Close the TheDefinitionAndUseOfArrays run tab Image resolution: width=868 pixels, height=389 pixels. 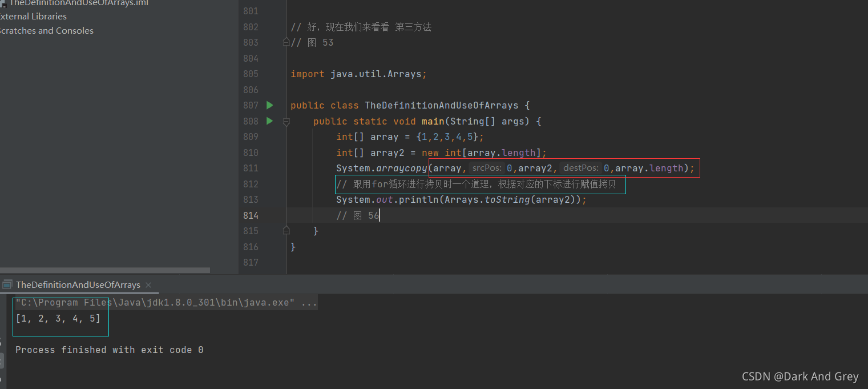pyautogui.click(x=148, y=284)
